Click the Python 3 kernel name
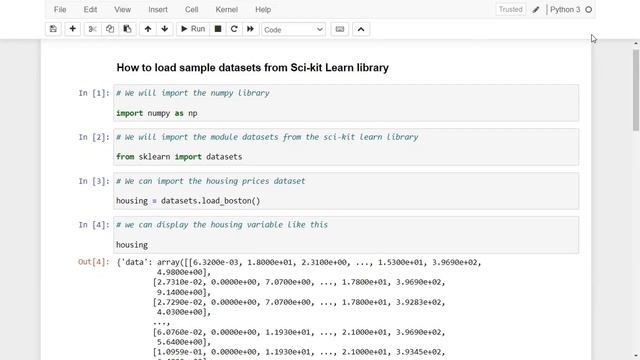Image resolution: width=640 pixels, height=360 pixels. point(565,9)
